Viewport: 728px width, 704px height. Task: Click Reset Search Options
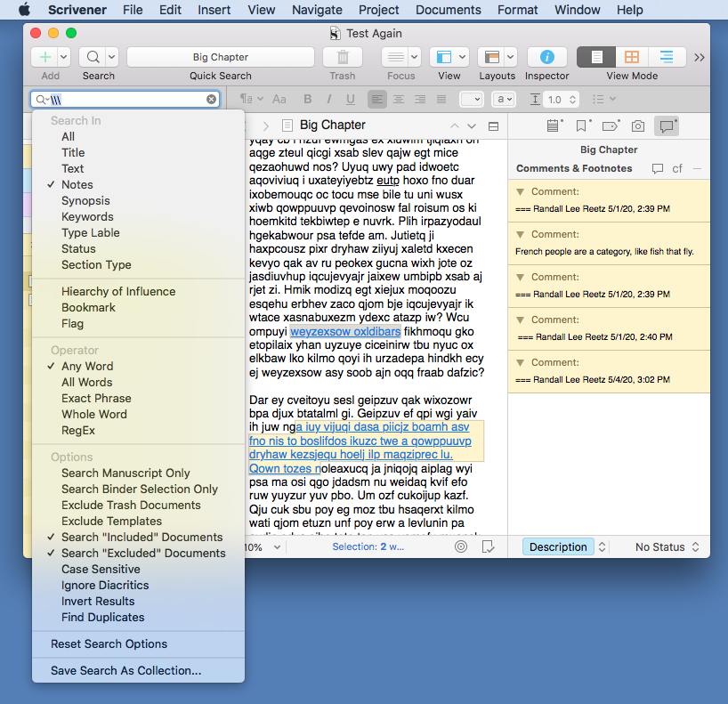tap(109, 644)
